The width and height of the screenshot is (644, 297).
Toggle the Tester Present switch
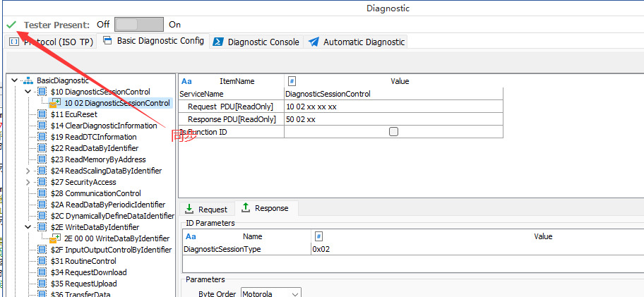(138, 25)
